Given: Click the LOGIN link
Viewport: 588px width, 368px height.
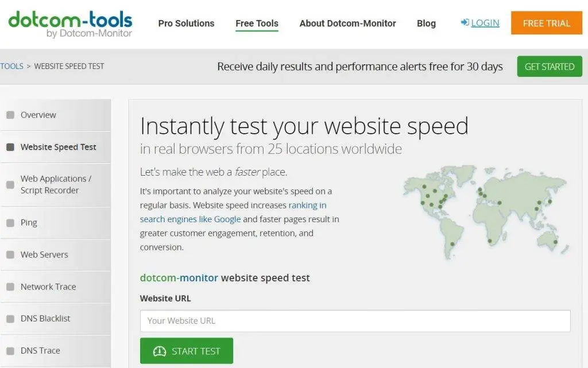Looking at the screenshot, I should [485, 23].
